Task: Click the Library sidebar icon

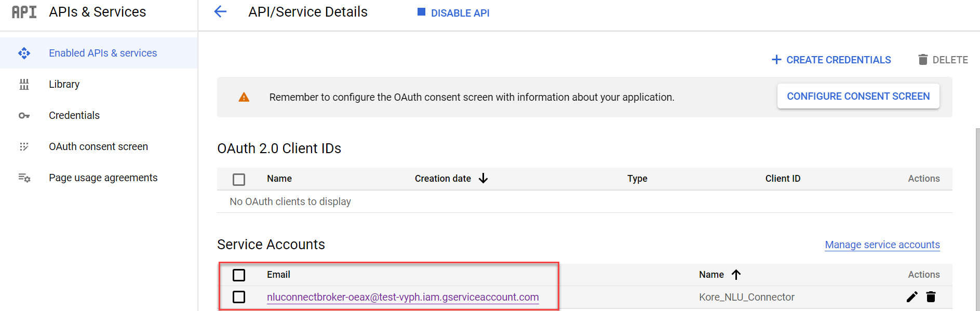Action: (x=24, y=84)
